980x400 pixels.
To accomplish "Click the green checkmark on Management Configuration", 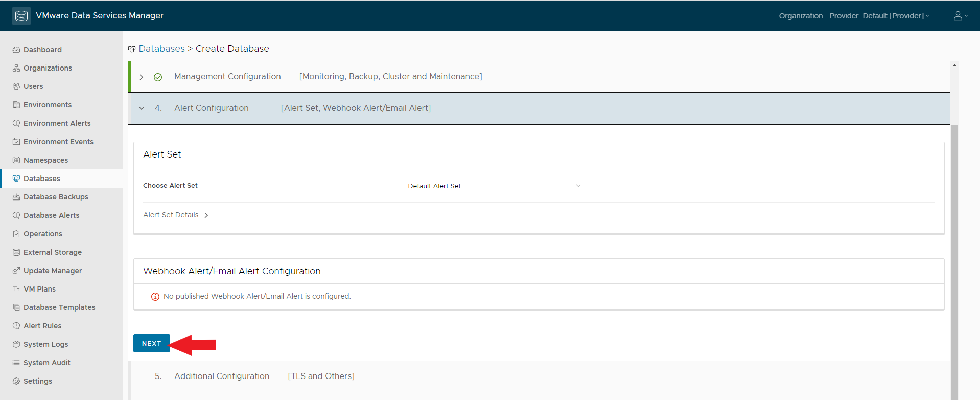I will click(158, 77).
